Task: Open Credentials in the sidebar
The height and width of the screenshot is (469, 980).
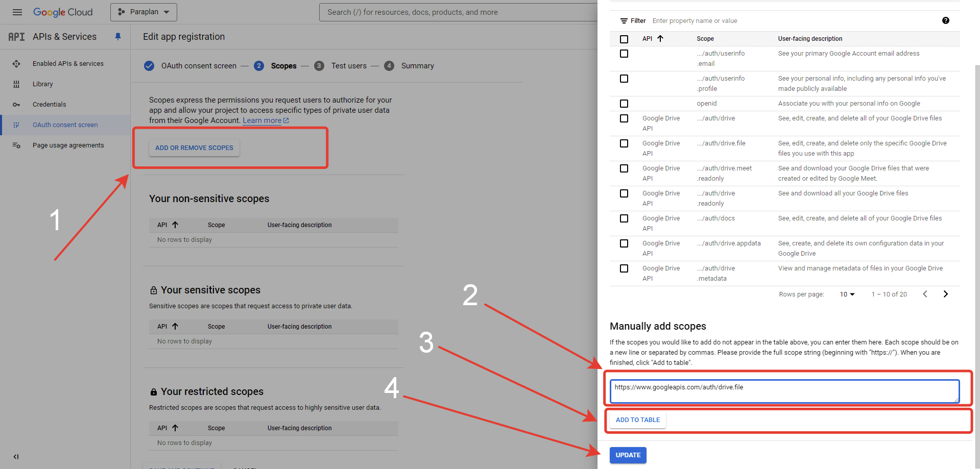Action: 50,105
